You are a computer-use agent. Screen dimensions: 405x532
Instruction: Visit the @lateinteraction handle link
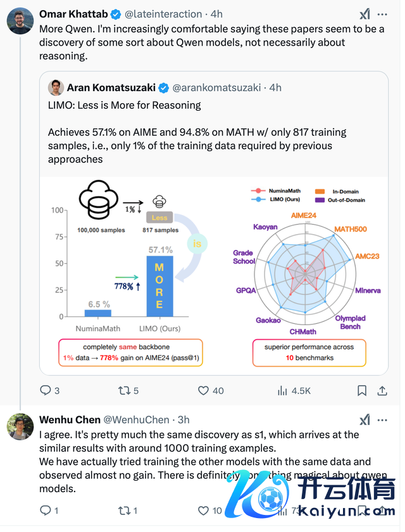click(x=165, y=14)
